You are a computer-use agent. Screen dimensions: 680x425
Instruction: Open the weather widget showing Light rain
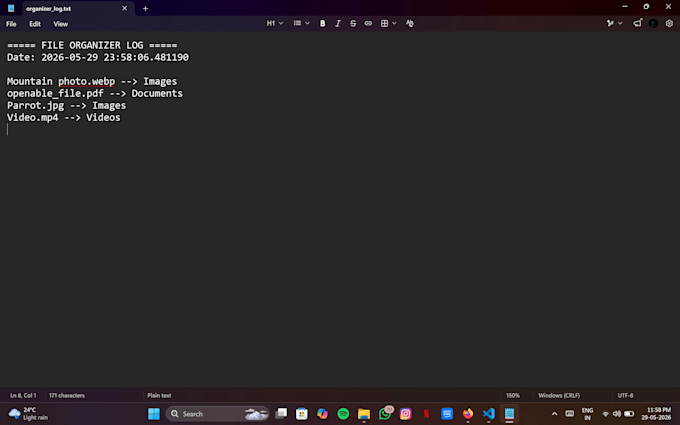28,414
